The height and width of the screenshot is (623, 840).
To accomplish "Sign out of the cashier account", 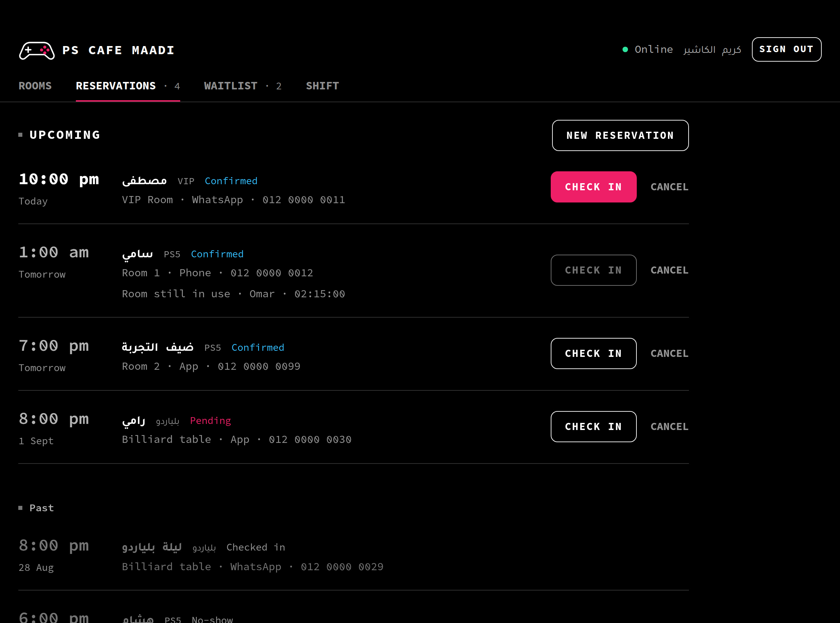I will coord(786,49).
